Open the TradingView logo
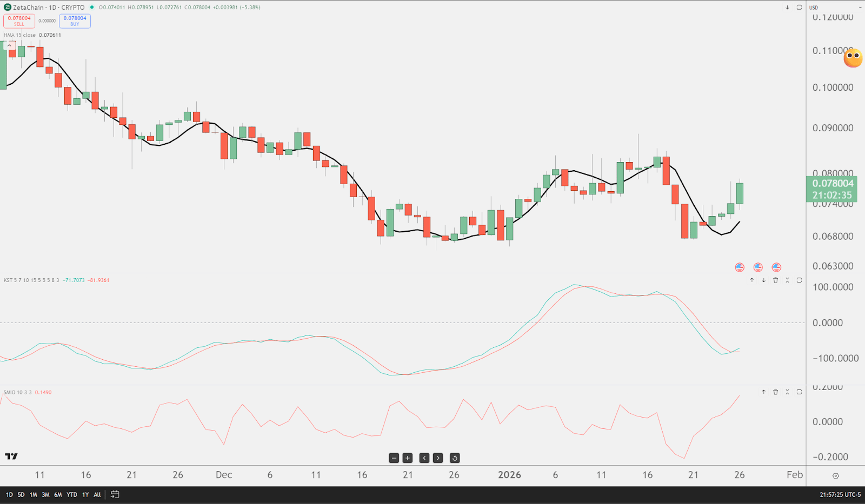The height and width of the screenshot is (504, 865). 11,456
